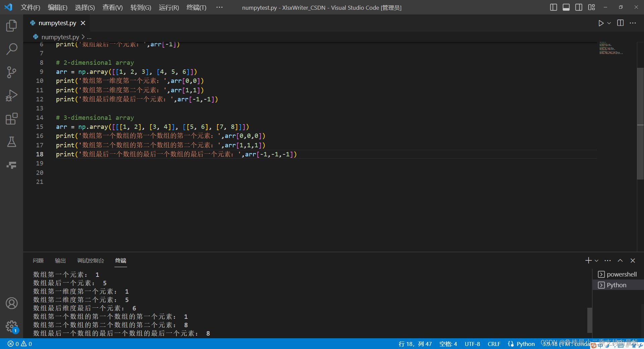Split the editor to the right
The width and height of the screenshot is (644, 349).
(x=621, y=23)
